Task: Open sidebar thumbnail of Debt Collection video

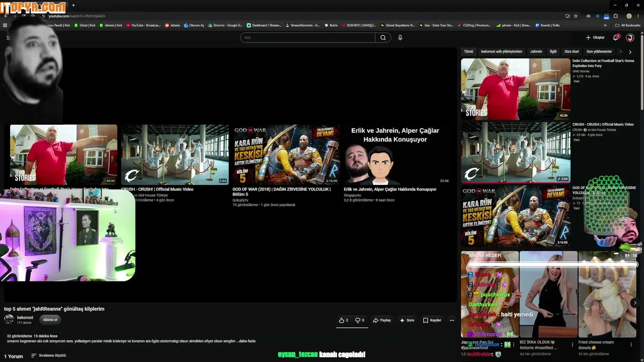Action: click(516, 89)
